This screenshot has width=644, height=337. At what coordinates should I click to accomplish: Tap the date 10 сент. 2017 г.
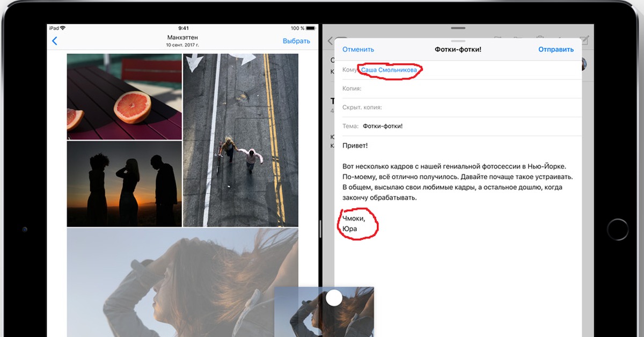[182, 46]
